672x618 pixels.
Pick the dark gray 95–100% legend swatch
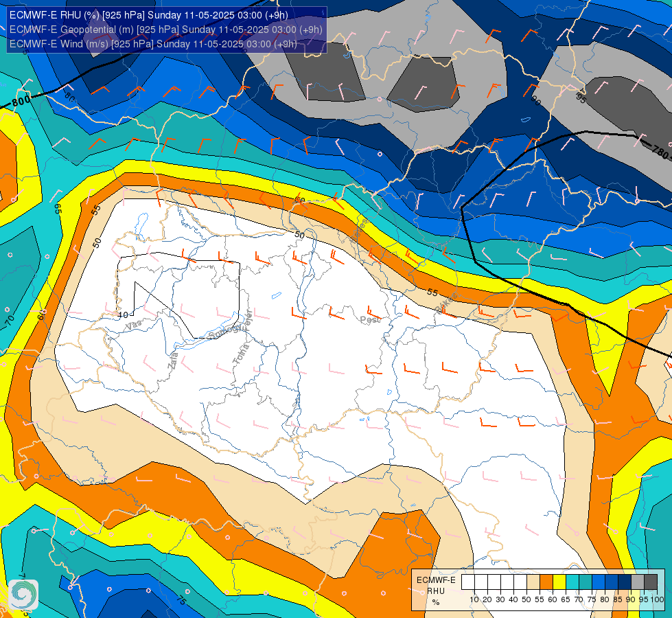point(651,582)
